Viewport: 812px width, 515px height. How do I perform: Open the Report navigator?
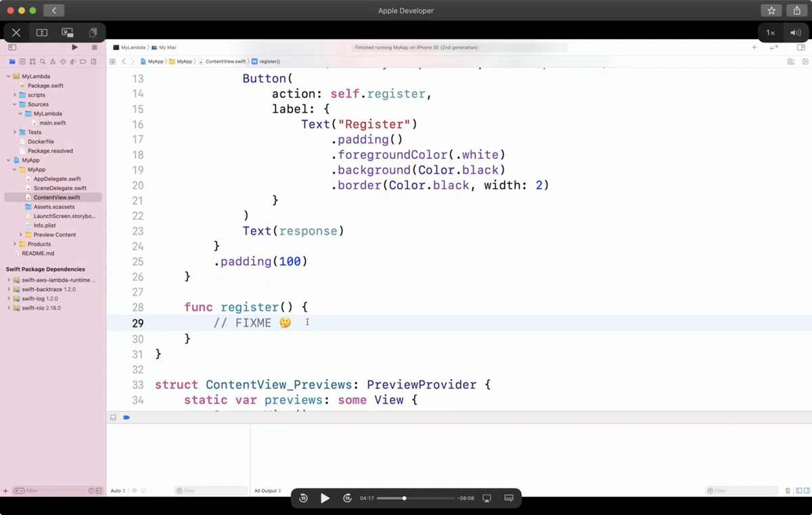click(93, 62)
